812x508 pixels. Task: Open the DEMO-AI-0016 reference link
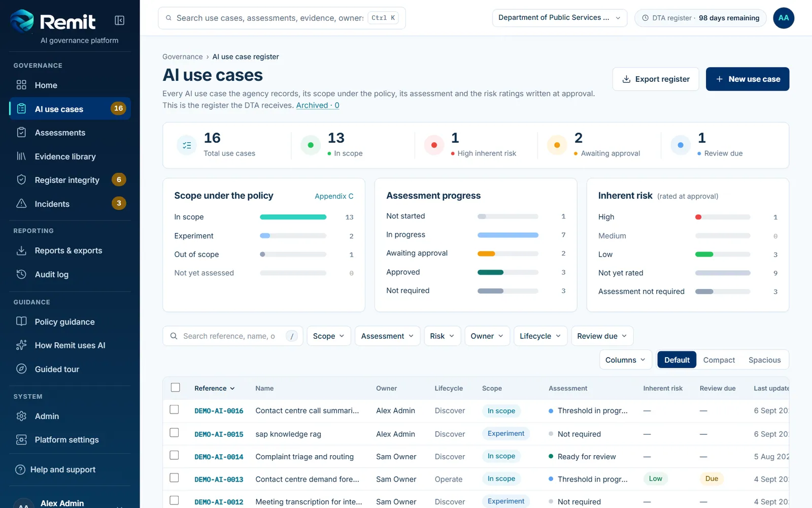click(x=219, y=410)
